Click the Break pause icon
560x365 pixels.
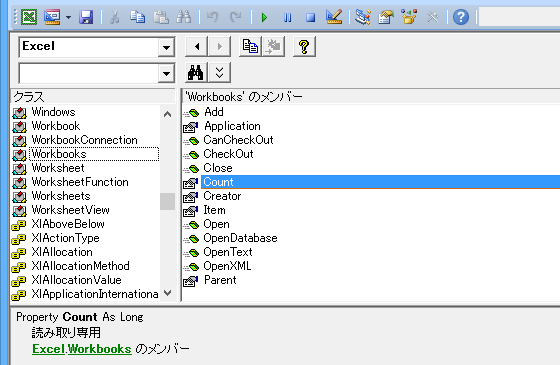pos(288,17)
